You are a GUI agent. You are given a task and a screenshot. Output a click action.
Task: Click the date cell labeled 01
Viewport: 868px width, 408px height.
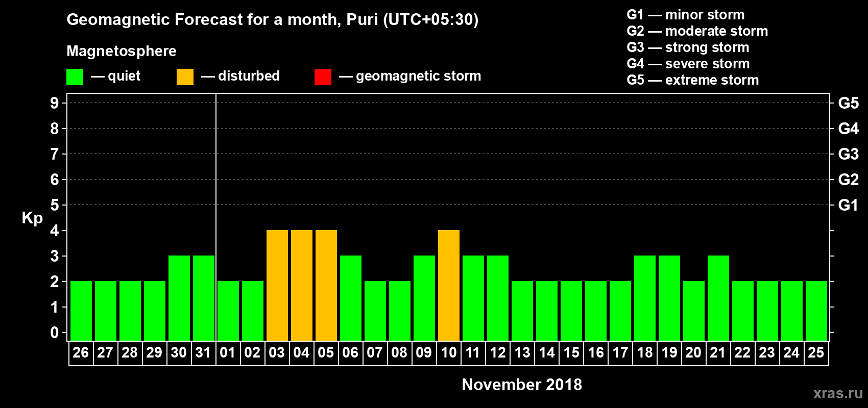click(x=228, y=353)
